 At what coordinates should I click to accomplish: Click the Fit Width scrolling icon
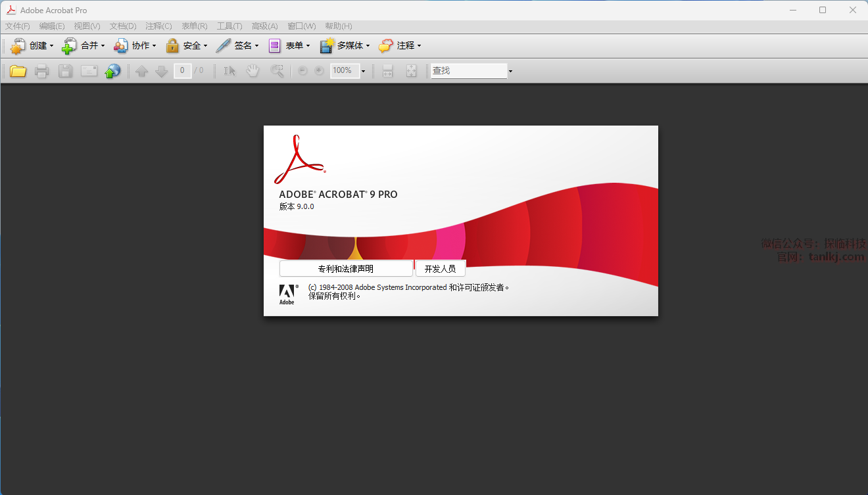click(388, 71)
